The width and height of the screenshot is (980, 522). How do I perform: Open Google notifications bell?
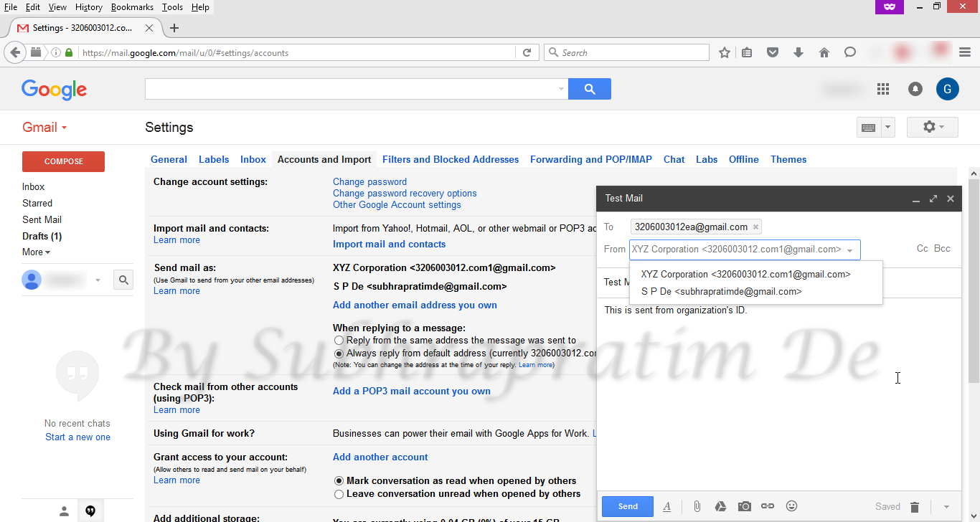point(915,89)
